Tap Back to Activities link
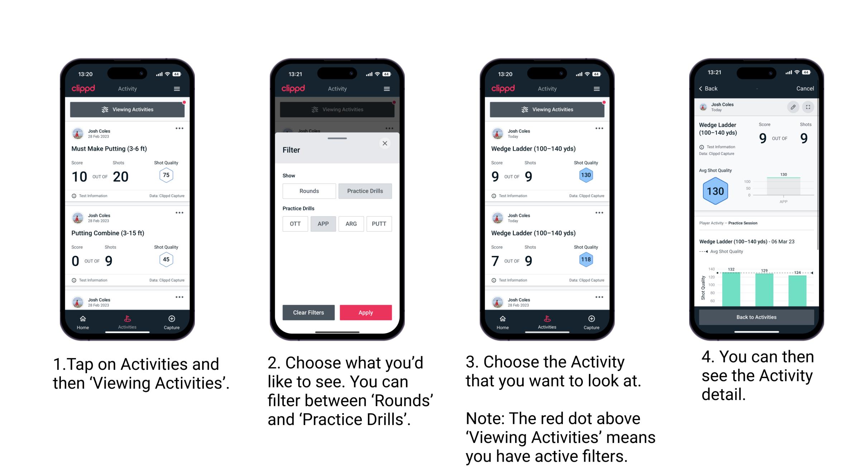The width and height of the screenshot is (868, 467). point(757,317)
